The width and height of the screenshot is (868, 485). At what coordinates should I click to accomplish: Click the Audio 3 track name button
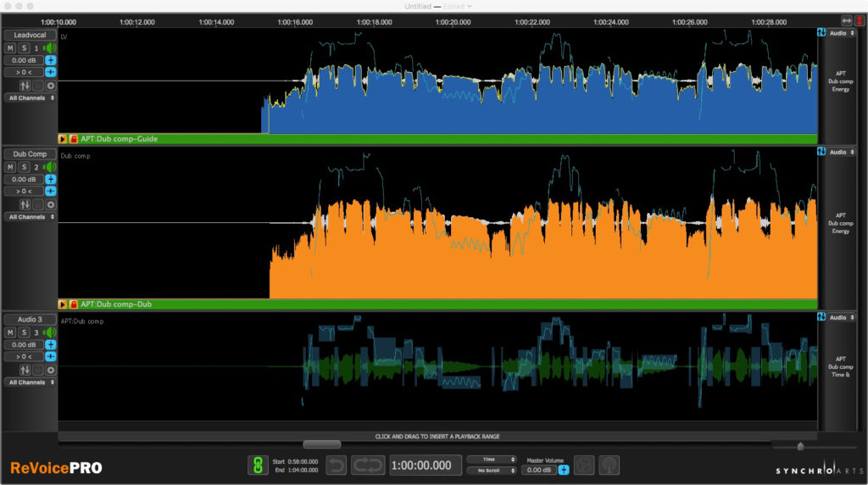coord(30,320)
